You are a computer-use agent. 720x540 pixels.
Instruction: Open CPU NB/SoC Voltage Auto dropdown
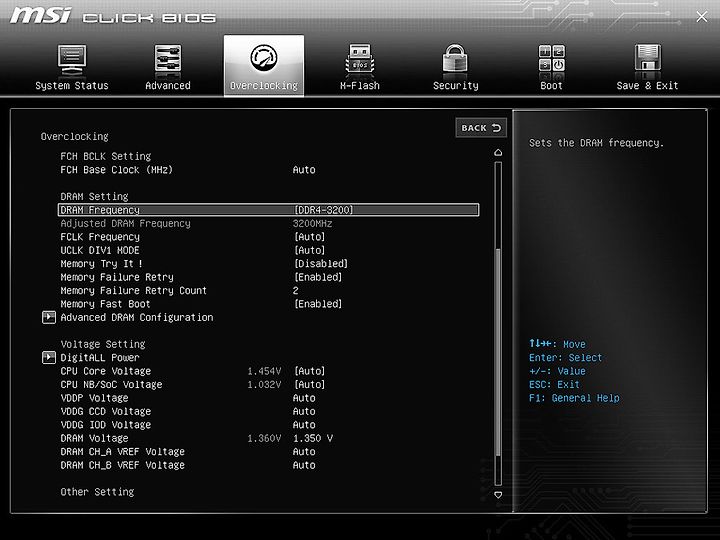click(x=309, y=384)
